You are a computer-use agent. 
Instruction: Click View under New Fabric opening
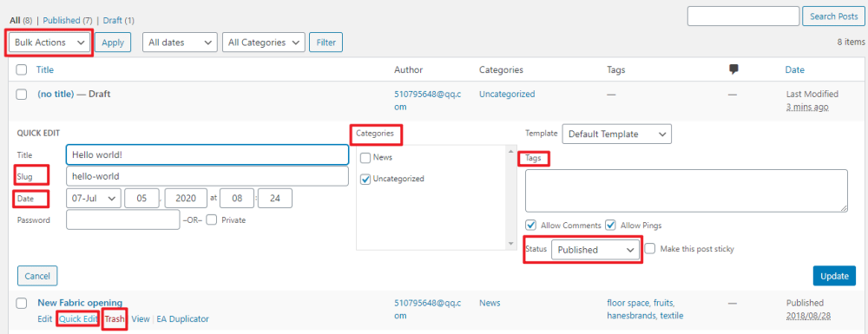(141, 319)
